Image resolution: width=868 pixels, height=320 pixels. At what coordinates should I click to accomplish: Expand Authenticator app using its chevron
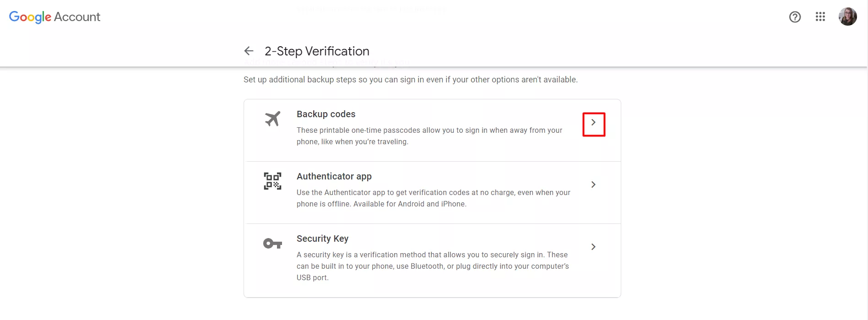click(x=593, y=184)
